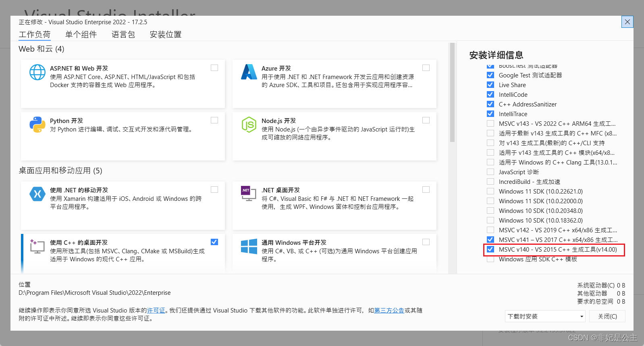This screenshot has height=346, width=644.
Task: Uncheck MSVC v140 VS 2015 build tools
Action: click(490, 249)
